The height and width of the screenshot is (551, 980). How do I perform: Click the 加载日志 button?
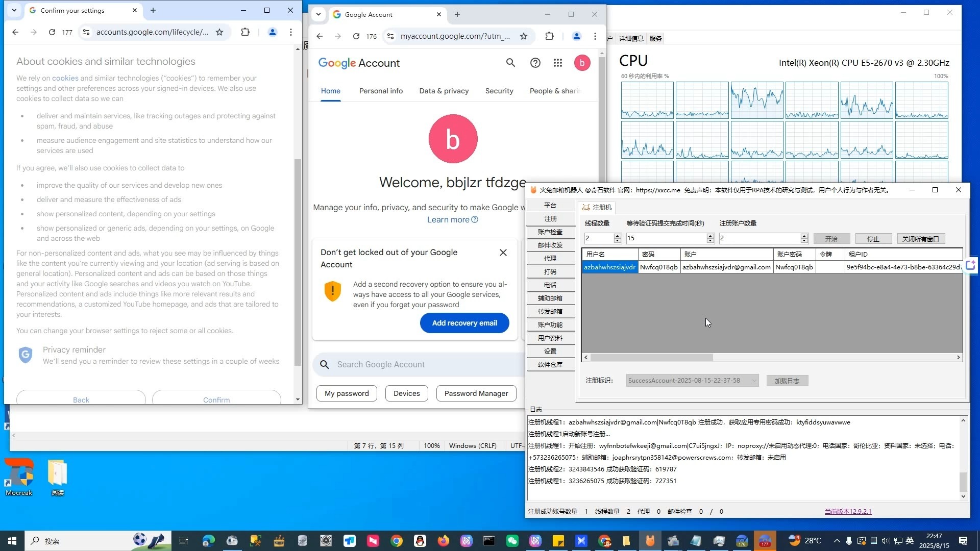pyautogui.click(x=787, y=381)
